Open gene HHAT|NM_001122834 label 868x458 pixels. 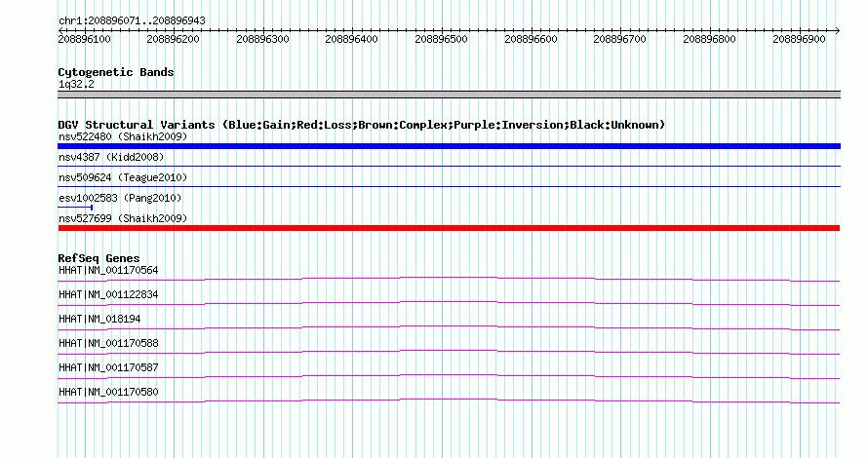pyautogui.click(x=108, y=295)
